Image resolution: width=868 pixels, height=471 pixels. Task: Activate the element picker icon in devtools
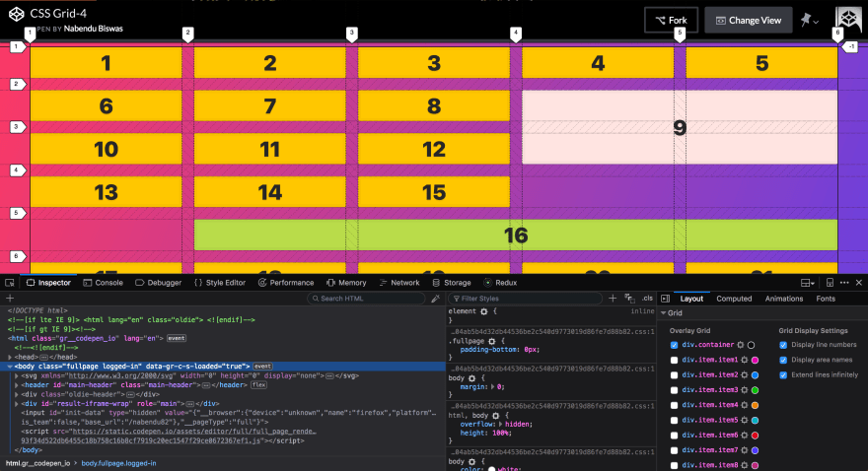click(x=10, y=283)
